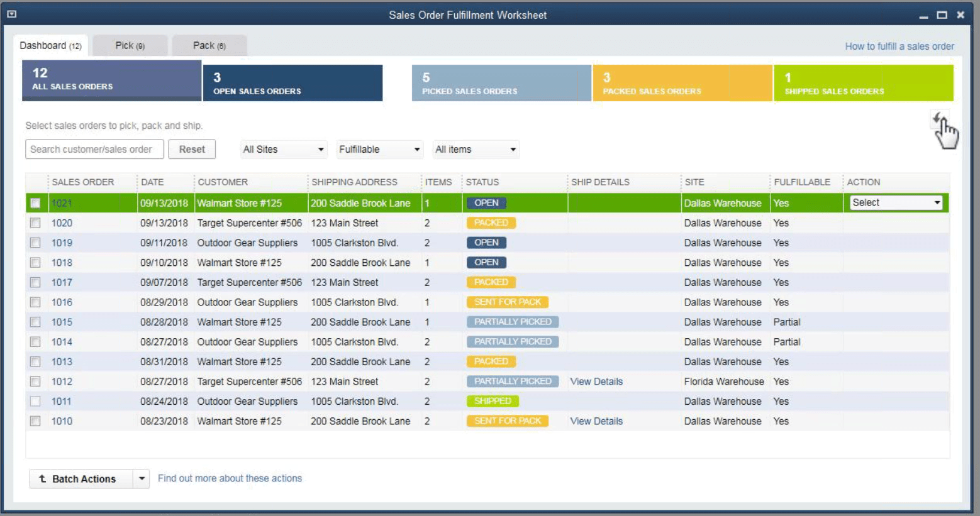
Task: Click the Reset button
Action: pos(192,149)
